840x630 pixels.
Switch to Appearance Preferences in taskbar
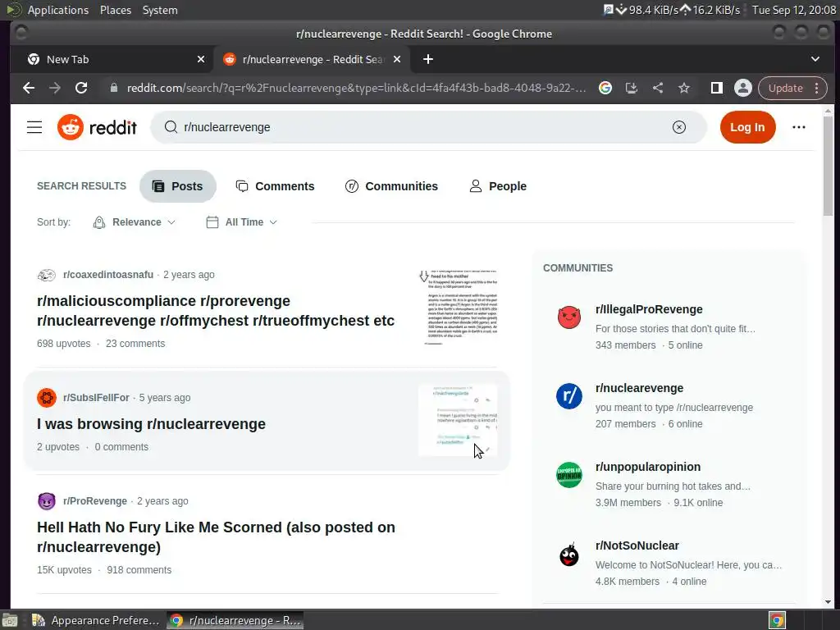95,620
